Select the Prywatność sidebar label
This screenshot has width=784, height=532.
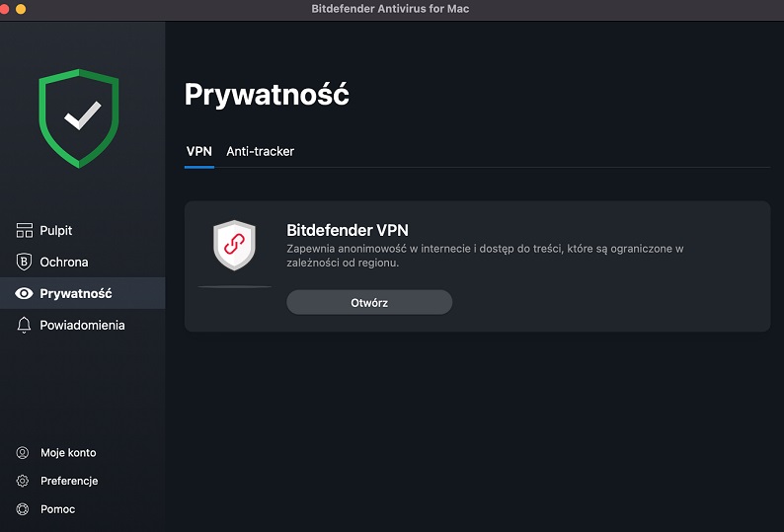(76, 293)
